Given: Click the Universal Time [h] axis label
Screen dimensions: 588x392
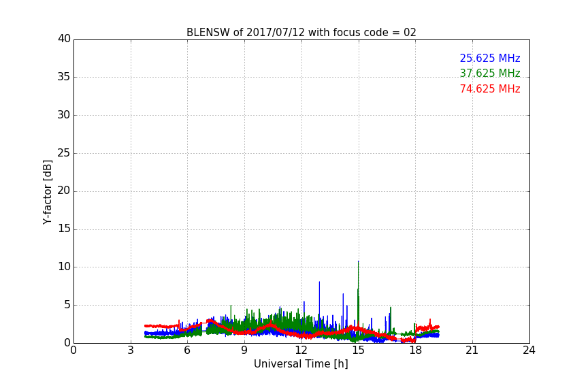Looking at the screenshot, I should tap(301, 364).
